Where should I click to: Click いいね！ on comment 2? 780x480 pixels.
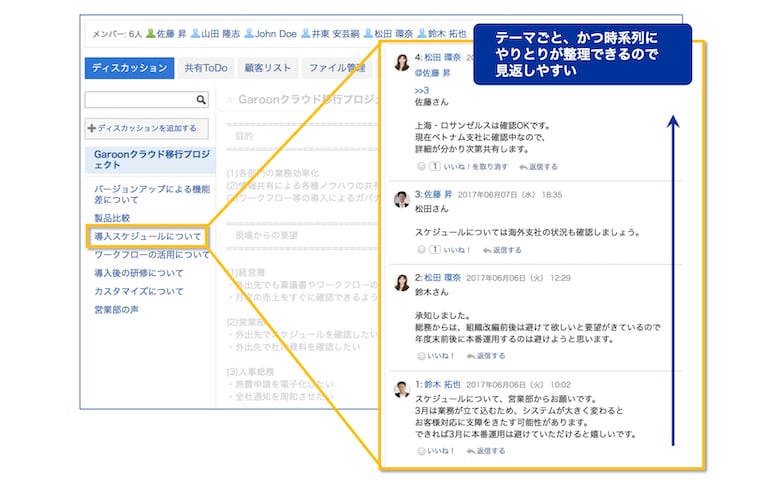point(441,356)
